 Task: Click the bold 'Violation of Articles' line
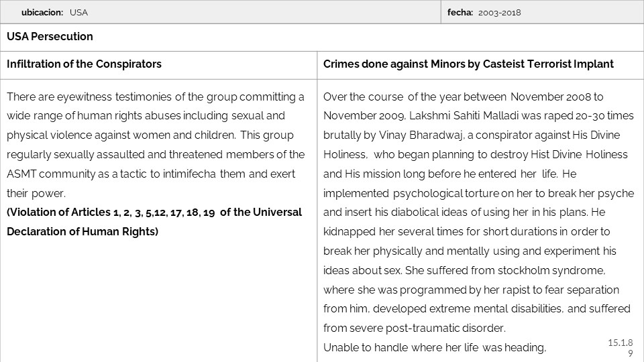154,213
